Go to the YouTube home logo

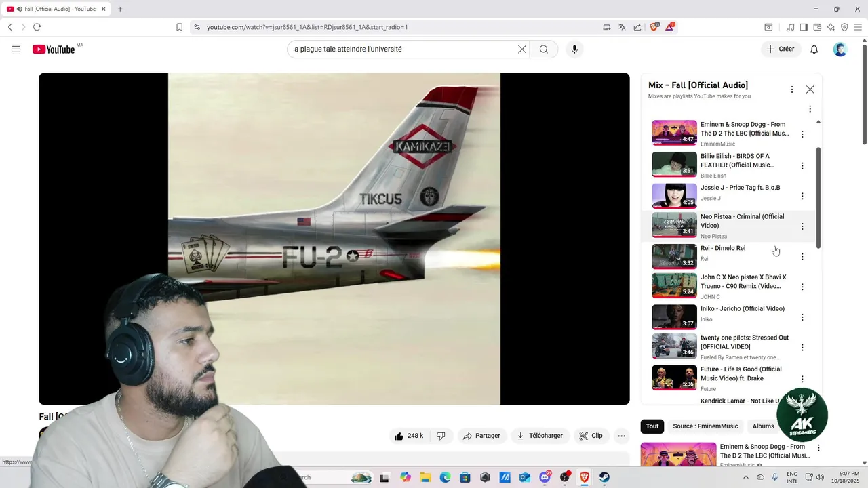[x=54, y=49]
